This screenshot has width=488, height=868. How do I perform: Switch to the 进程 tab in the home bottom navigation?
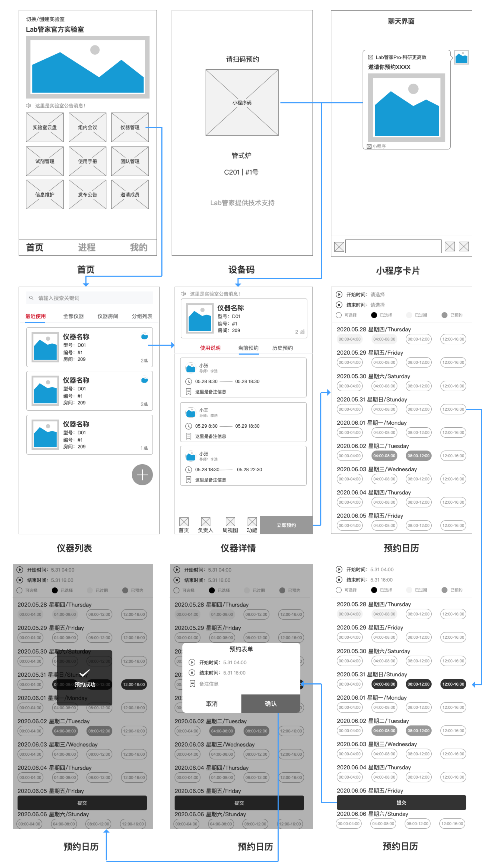coord(87,247)
